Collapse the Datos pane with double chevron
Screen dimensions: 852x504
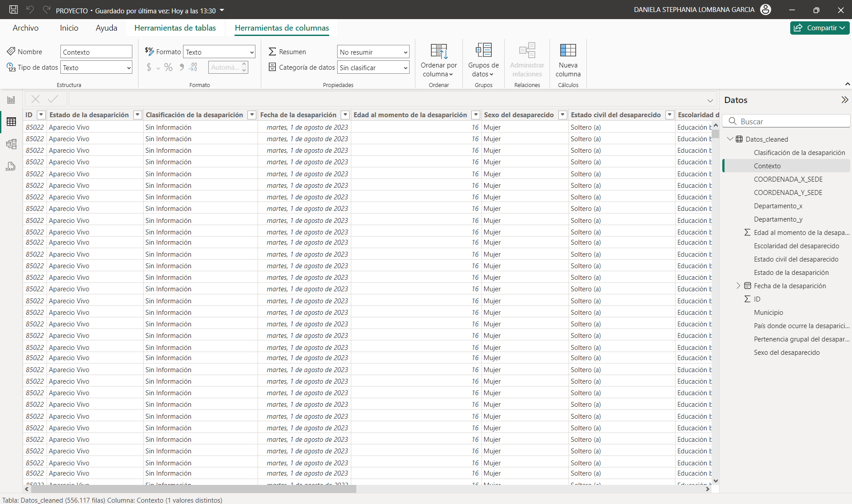coord(844,100)
